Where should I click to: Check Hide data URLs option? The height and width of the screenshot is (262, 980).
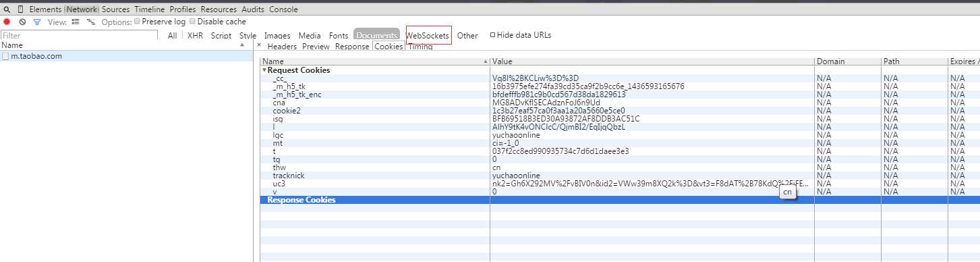(x=492, y=34)
